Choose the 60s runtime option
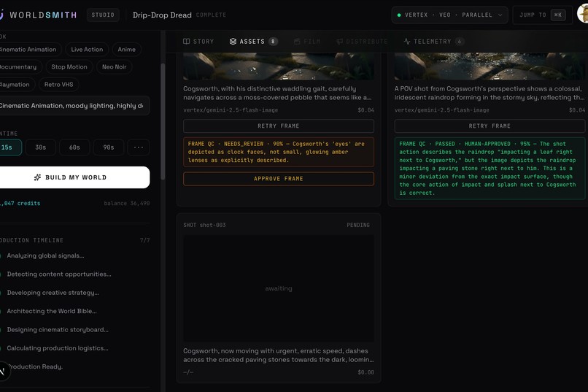Viewport: 588px width, 392px height. (x=74, y=147)
